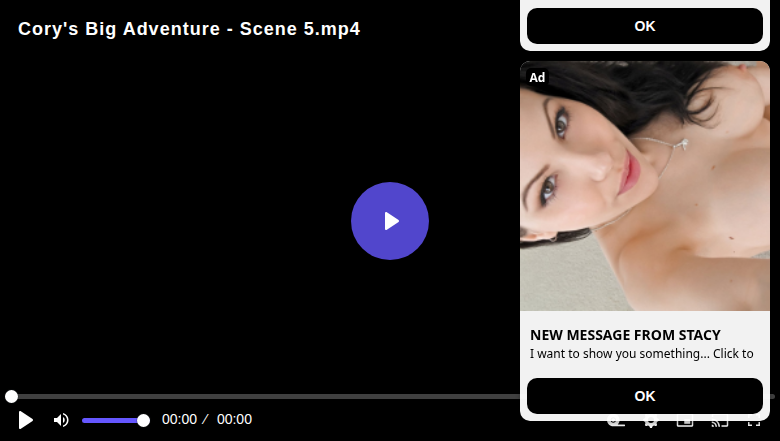Toggle fullscreen using the corner brackets icon
This screenshot has height=441, width=780.
(754, 424)
